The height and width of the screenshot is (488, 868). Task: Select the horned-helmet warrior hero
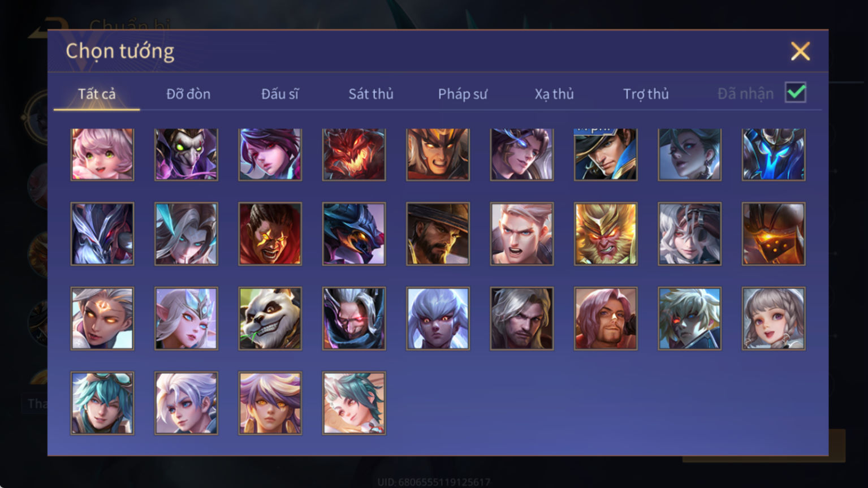tap(438, 154)
